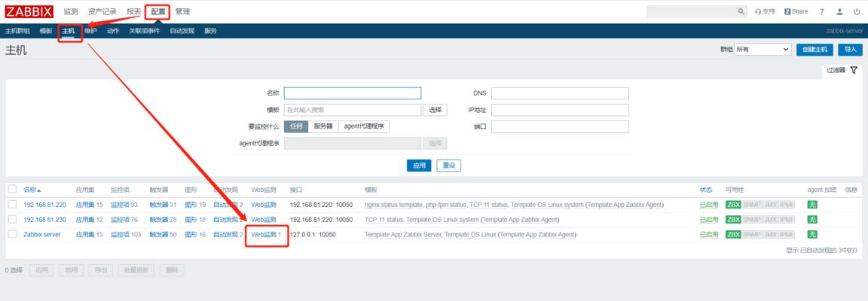This screenshot has height=301, width=868.
Task: Switch to 关联项事件 submenu
Action: (145, 31)
